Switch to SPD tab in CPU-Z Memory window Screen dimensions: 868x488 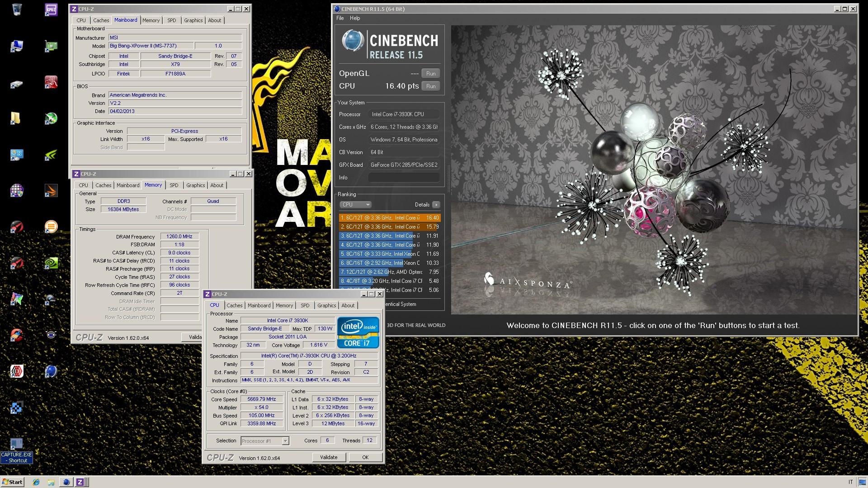click(174, 185)
